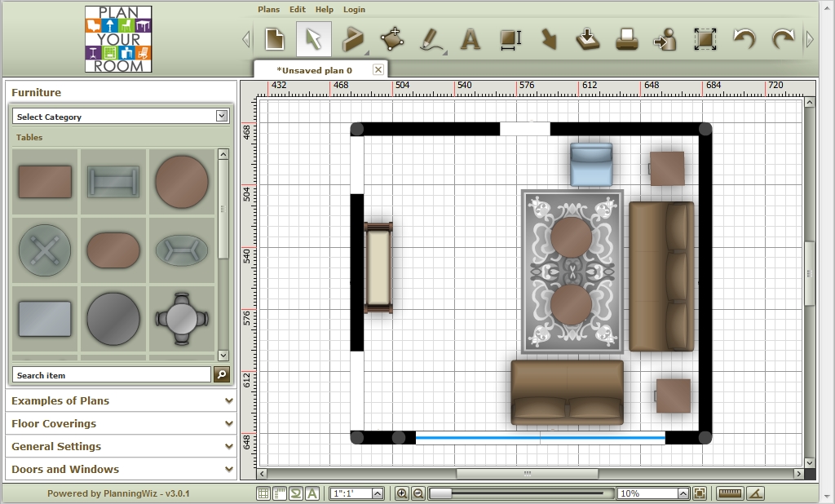The image size is (835, 504).
Task: Open the scale dropdown showing 1":1'
Action: 356,492
